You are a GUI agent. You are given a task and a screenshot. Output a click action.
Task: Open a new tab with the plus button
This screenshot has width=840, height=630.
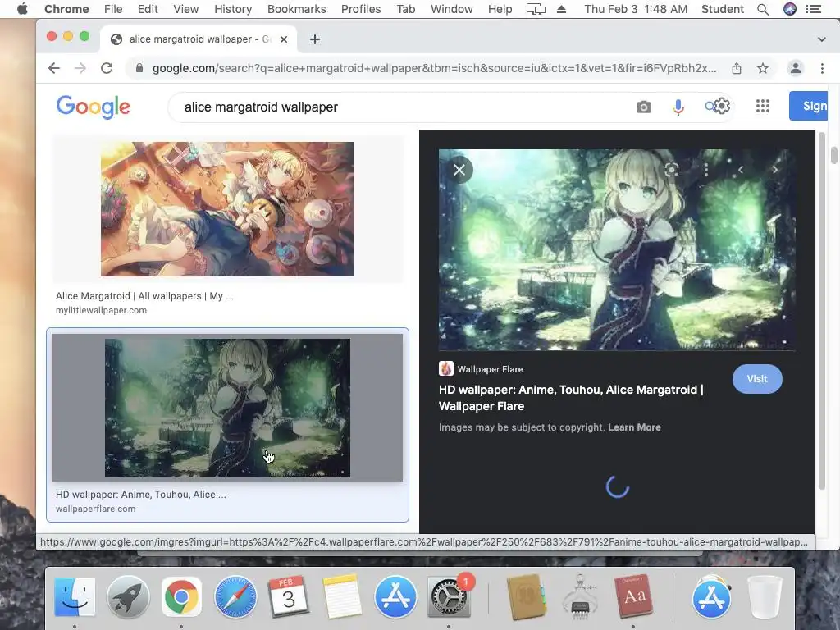tap(315, 39)
